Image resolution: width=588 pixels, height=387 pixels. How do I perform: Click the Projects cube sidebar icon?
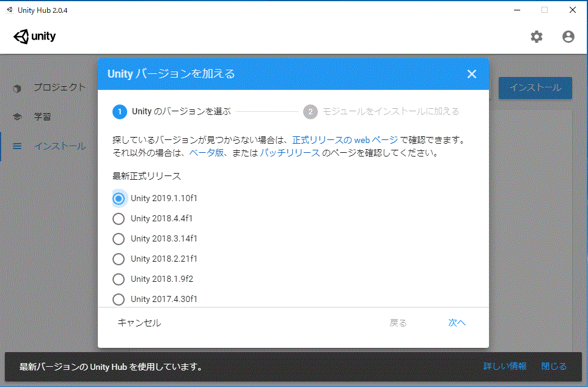17,88
